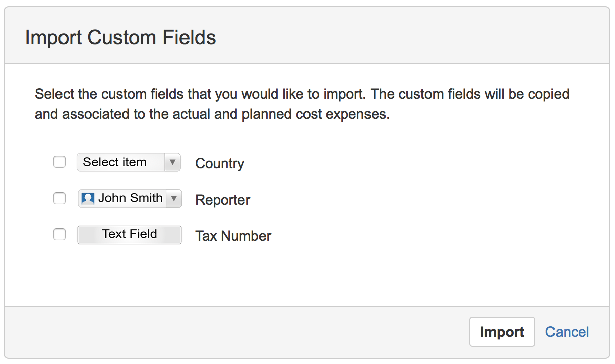
Task: Enable the Tax Number custom field checkbox
Action: click(x=59, y=234)
